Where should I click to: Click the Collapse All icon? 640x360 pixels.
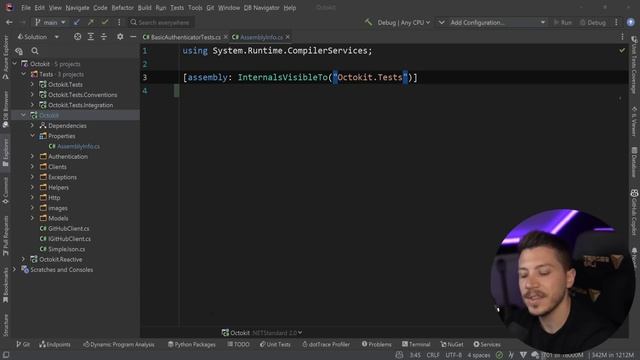104,37
